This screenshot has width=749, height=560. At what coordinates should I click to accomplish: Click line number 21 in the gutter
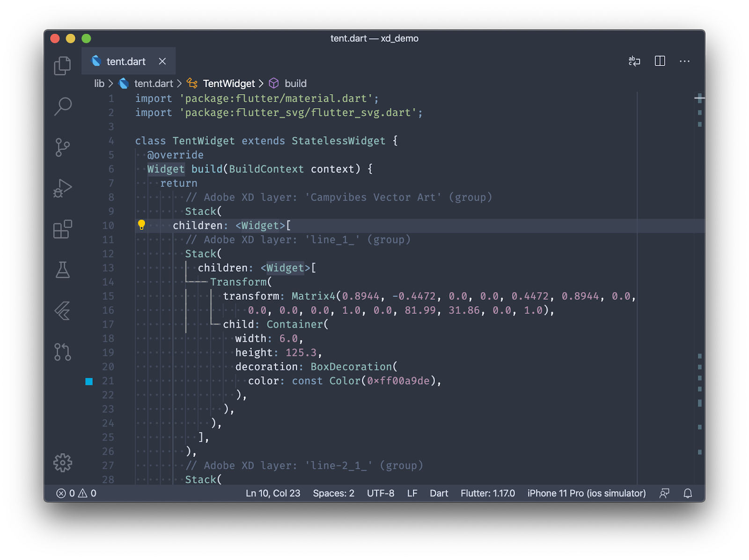point(108,381)
